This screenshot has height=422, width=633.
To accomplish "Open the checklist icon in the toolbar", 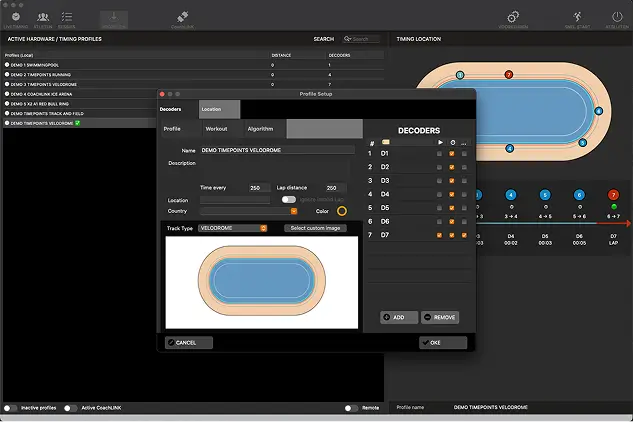I will [67, 19].
